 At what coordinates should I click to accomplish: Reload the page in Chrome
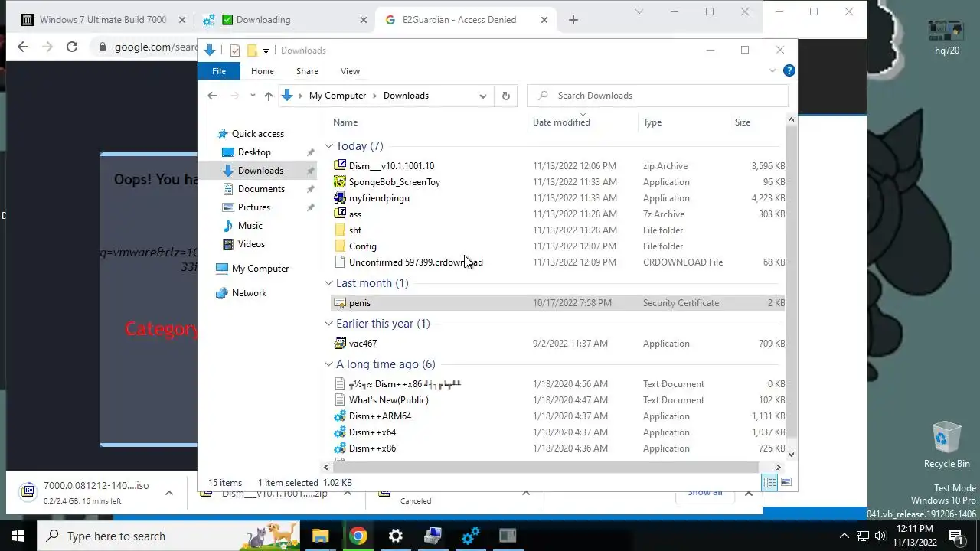click(x=72, y=47)
